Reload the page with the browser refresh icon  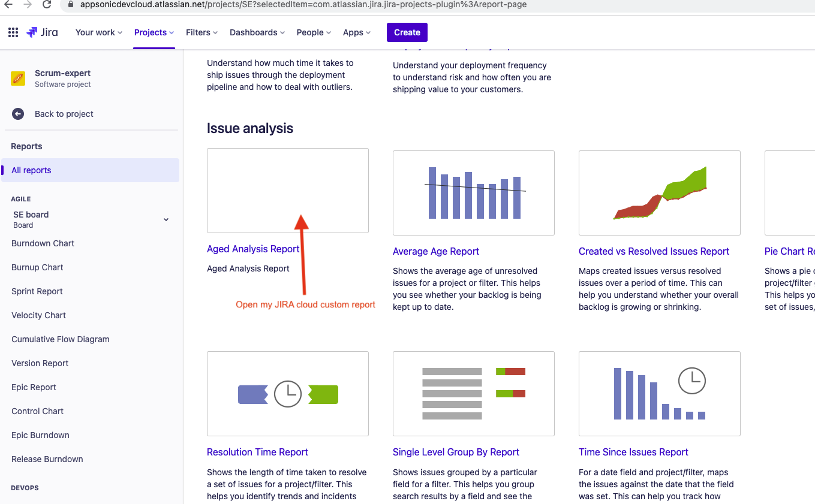click(x=47, y=4)
